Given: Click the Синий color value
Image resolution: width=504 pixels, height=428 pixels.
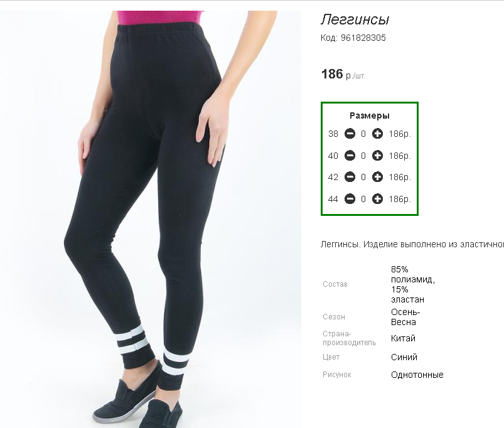Looking at the screenshot, I should tap(404, 357).
